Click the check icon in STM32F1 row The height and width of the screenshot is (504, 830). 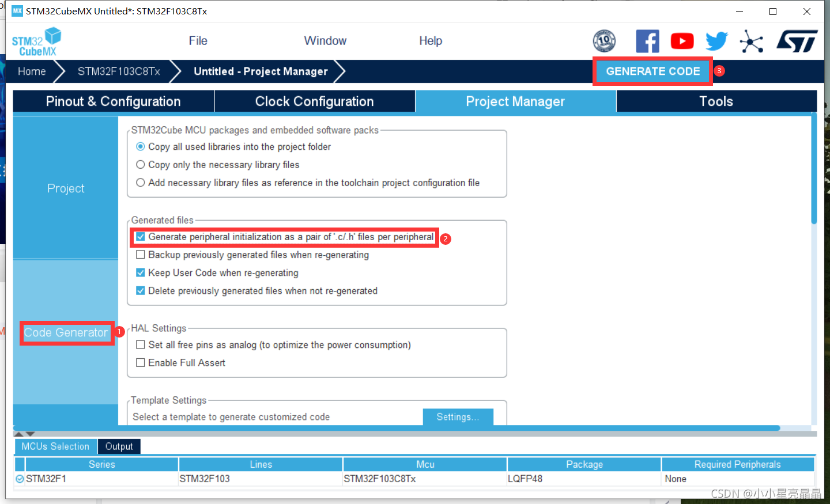pyautogui.click(x=20, y=479)
